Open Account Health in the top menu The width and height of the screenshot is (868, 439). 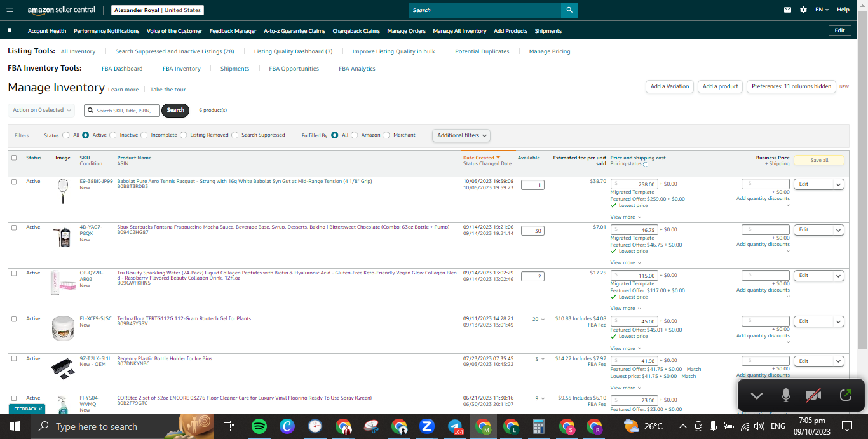[x=47, y=31]
